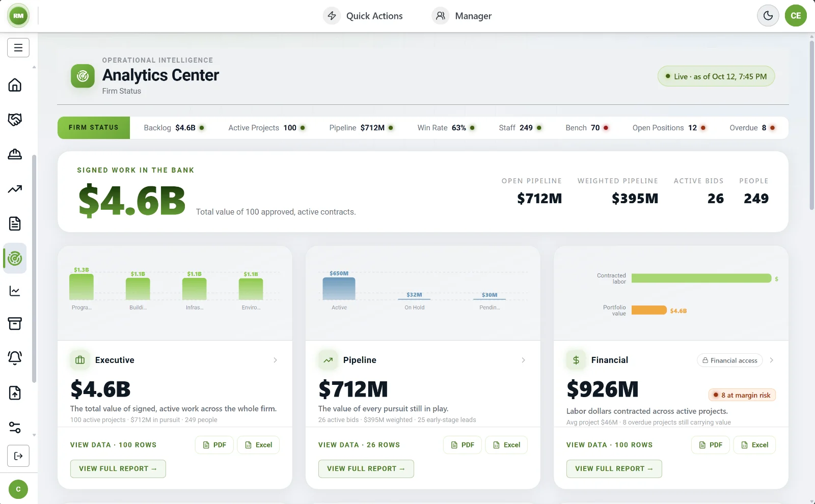
Task: Export the Pipeline report as PDF
Action: (x=463, y=445)
